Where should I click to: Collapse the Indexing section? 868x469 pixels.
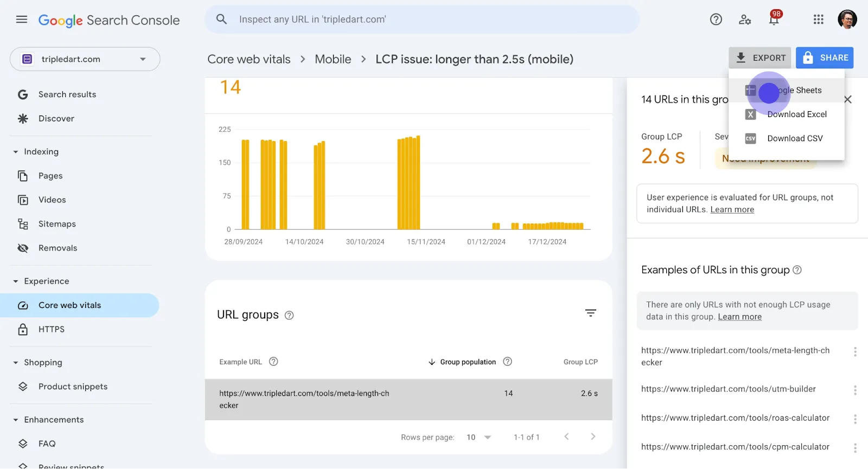[16, 152]
